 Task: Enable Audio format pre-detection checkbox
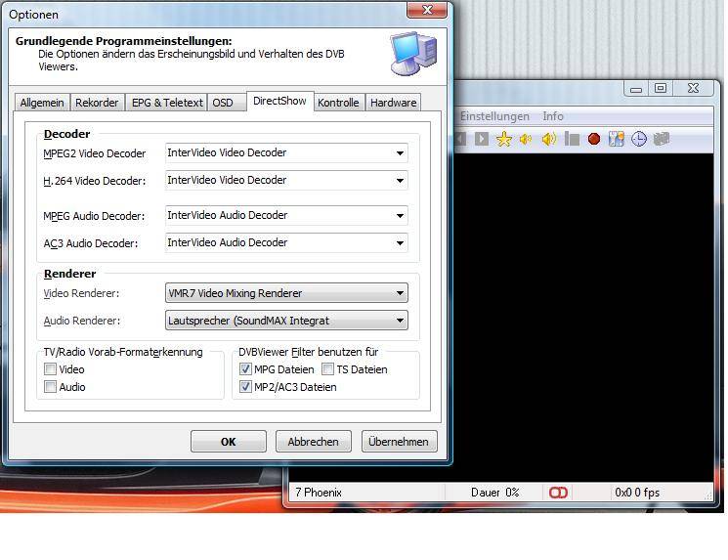(x=50, y=387)
